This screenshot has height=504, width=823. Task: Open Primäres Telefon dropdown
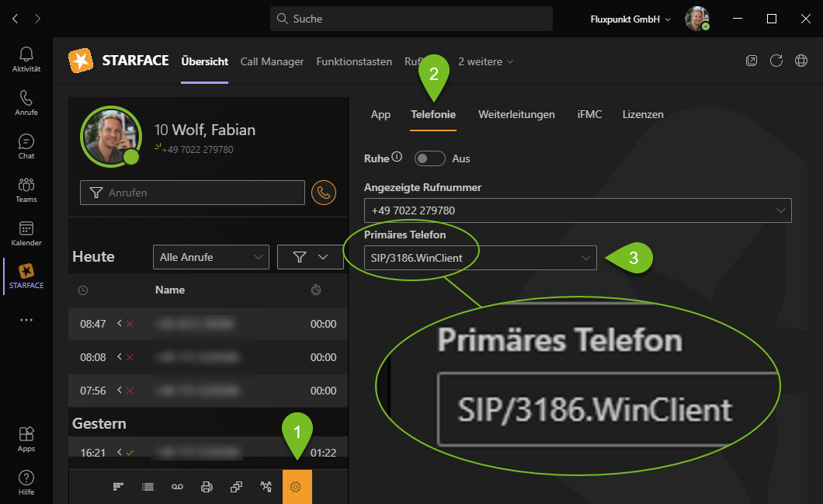click(x=481, y=258)
